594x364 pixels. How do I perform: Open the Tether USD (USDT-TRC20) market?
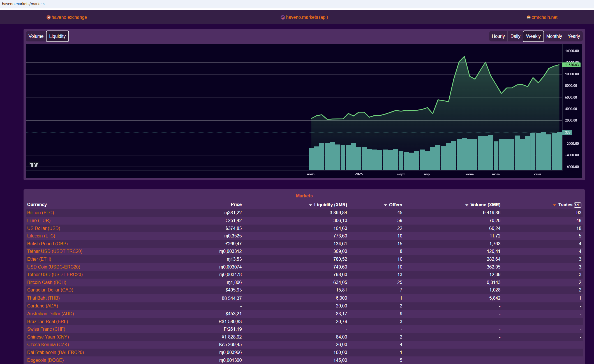click(x=55, y=251)
